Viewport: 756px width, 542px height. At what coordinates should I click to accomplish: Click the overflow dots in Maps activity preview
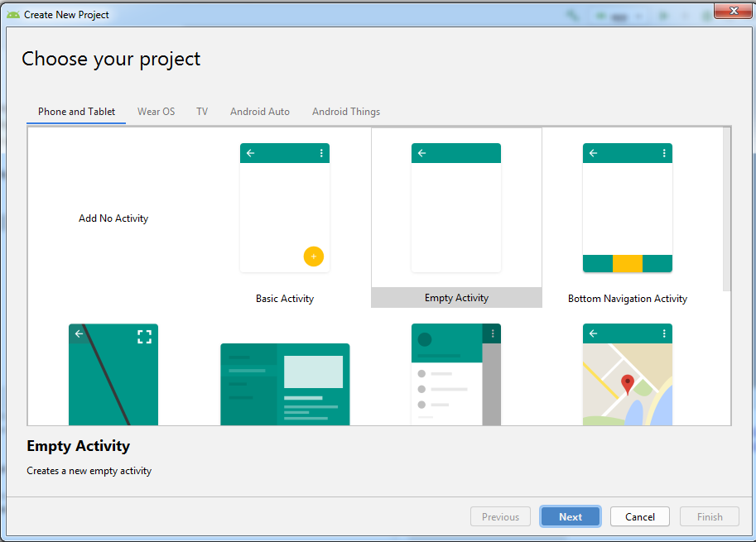point(664,333)
